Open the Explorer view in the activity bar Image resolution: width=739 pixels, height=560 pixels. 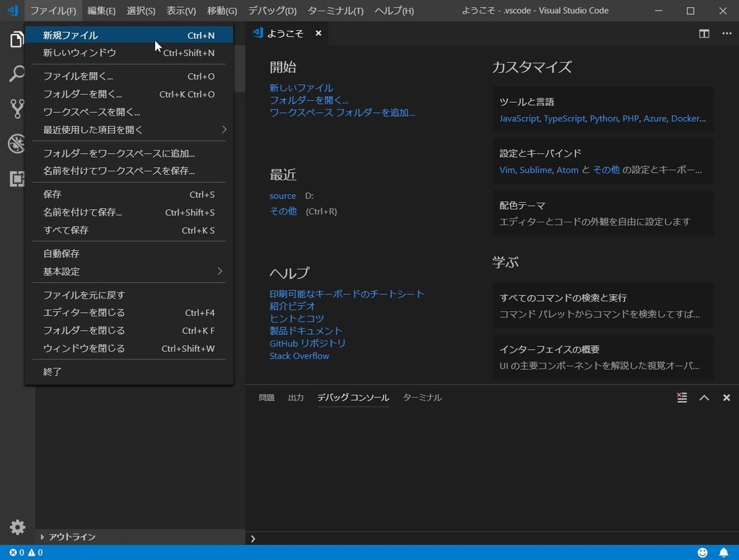coord(17,39)
